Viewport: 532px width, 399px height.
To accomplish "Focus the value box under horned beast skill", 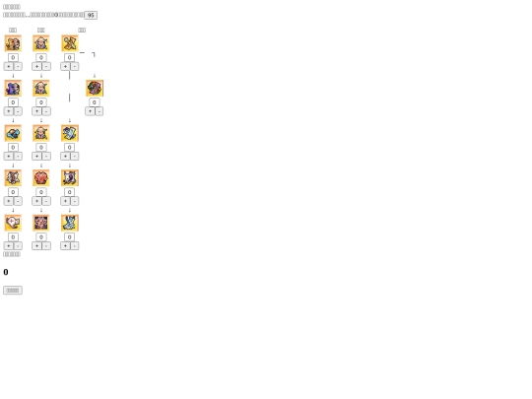I will tap(70, 192).
